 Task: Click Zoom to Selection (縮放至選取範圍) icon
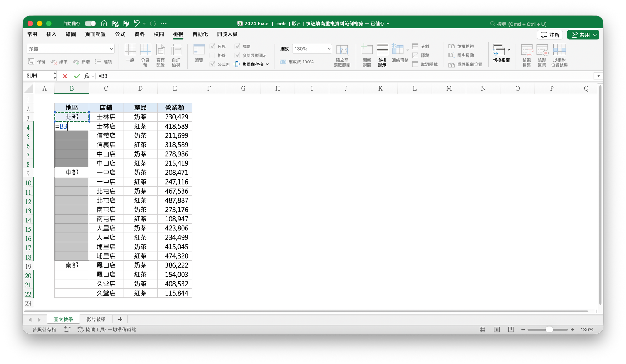click(342, 50)
